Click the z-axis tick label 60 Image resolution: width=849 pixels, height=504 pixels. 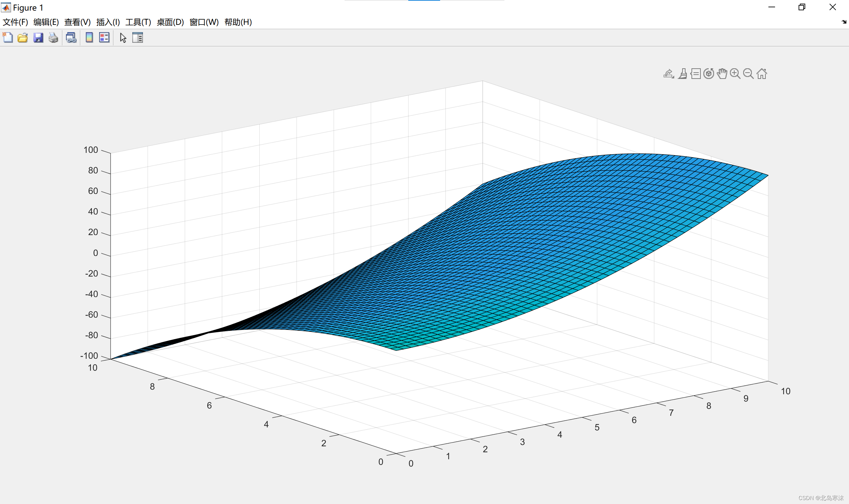tap(93, 191)
